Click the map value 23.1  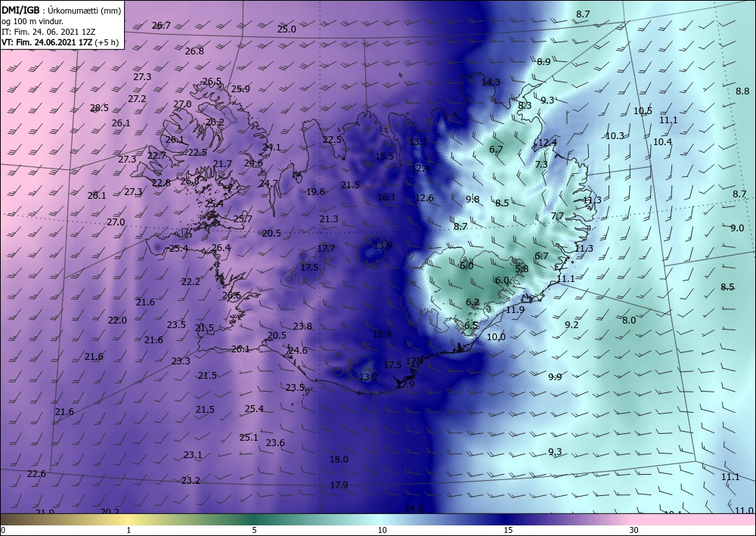[x=192, y=454]
